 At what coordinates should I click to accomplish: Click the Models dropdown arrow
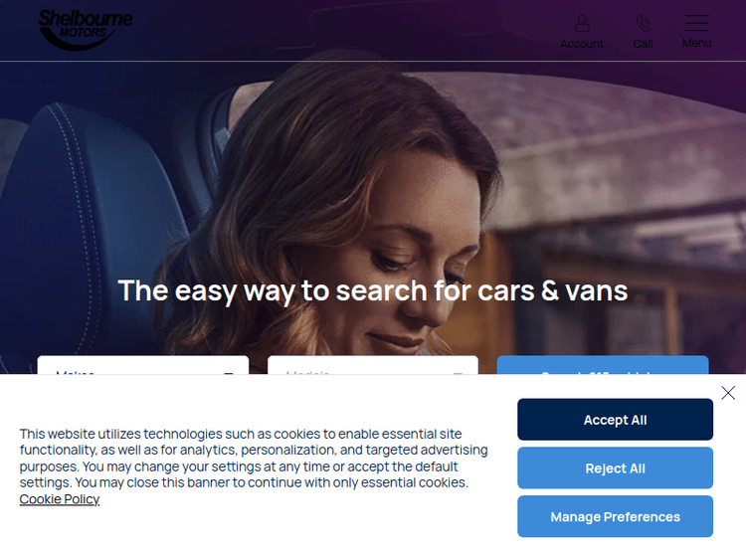[458, 373]
